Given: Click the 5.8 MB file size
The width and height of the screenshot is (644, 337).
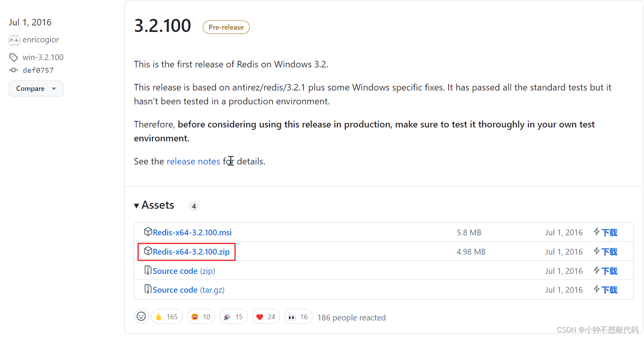Looking at the screenshot, I should click(469, 233).
